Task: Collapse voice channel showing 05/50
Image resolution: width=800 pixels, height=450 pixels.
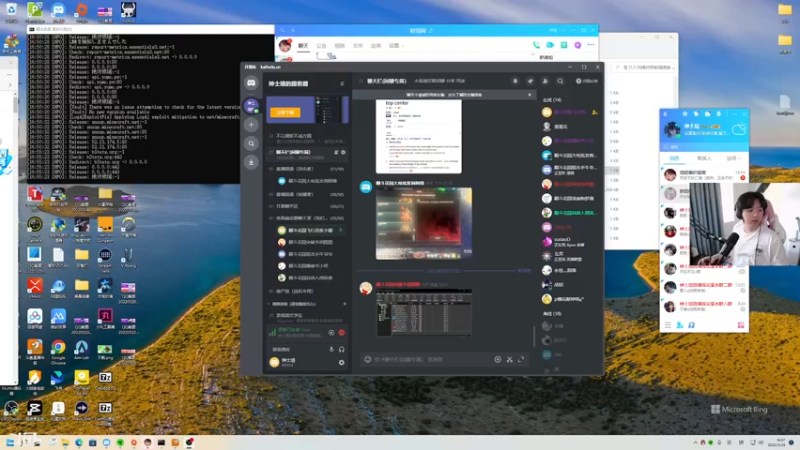Action: click(307, 218)
